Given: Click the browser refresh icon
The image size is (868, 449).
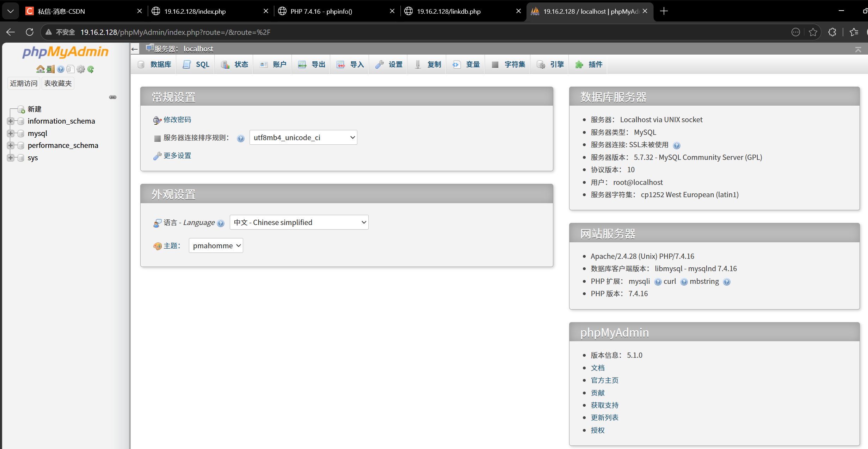Looking at the screenshot, I should pos(30,32).
